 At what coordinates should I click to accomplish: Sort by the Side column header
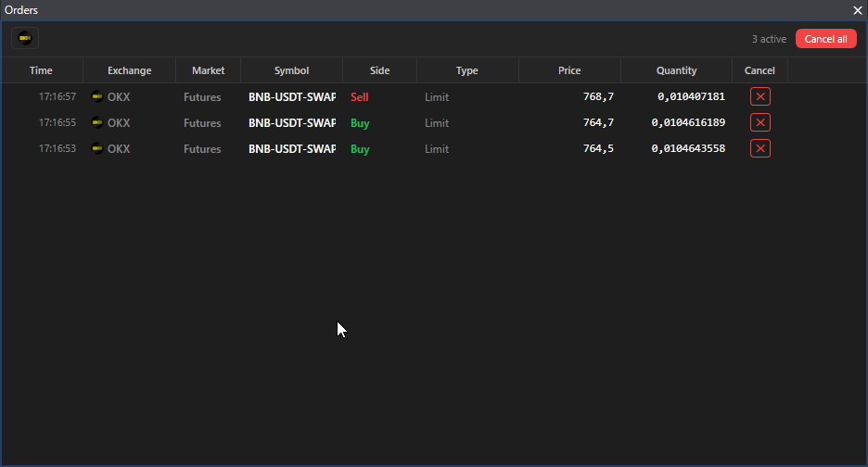click(x=380, y=70)
